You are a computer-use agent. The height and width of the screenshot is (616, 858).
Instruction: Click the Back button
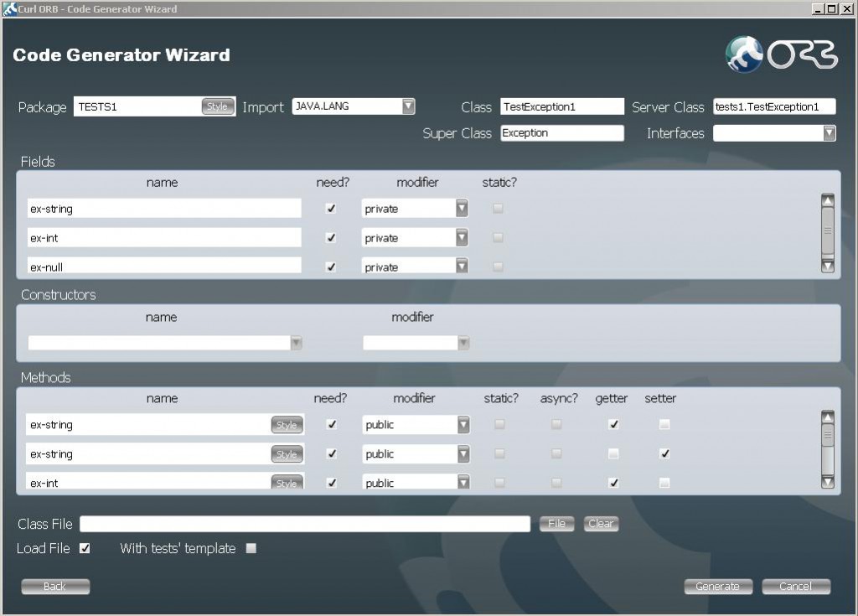pos(55,587)
